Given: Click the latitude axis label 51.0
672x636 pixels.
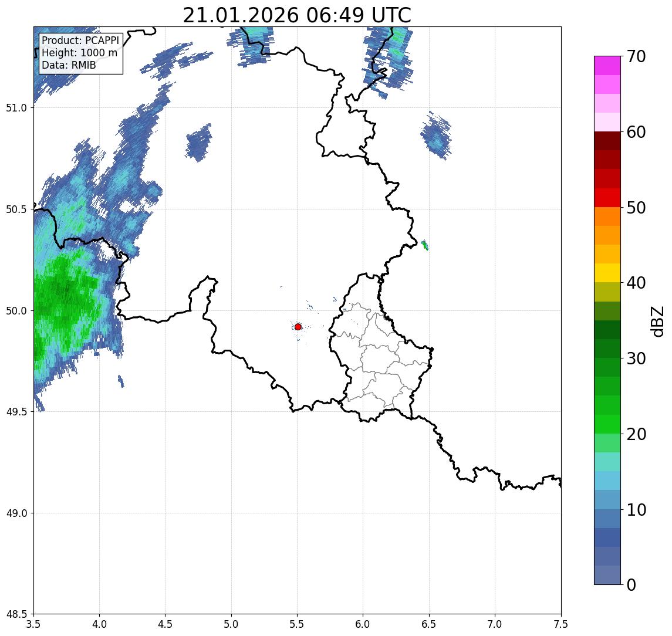Looking at the screenshot, I should coord(16,108).
